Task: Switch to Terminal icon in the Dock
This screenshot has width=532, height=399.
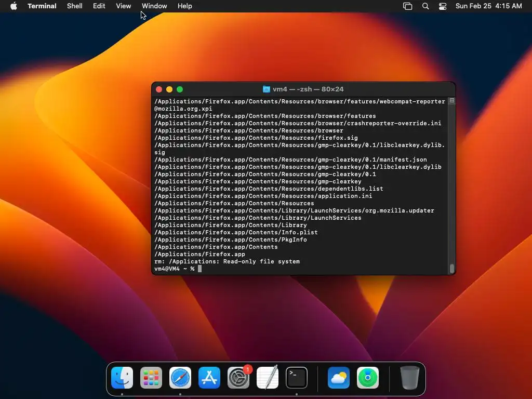Action: click(x=297, y=378)
